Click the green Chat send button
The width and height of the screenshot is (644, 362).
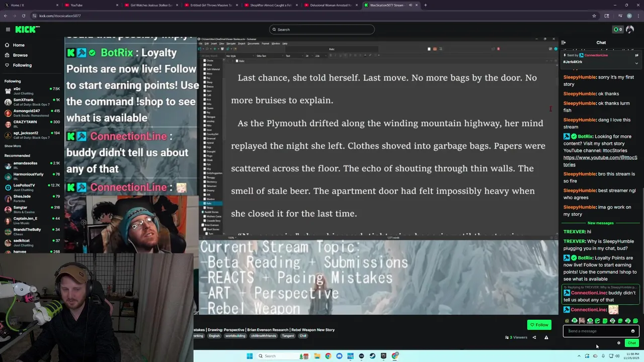pos(632,343)
